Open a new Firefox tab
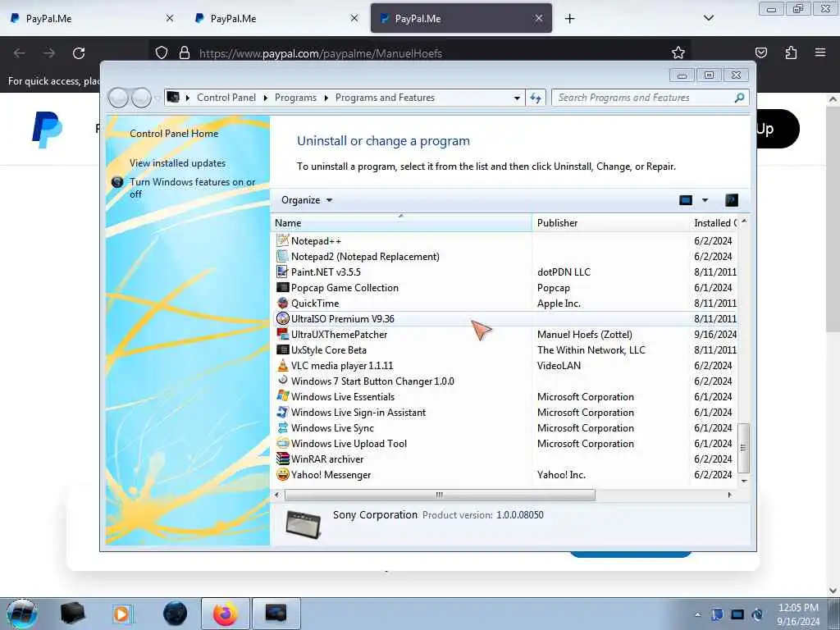Image resolution: width=840 pixels, height=630 pixels. click(x=569, y=18)
